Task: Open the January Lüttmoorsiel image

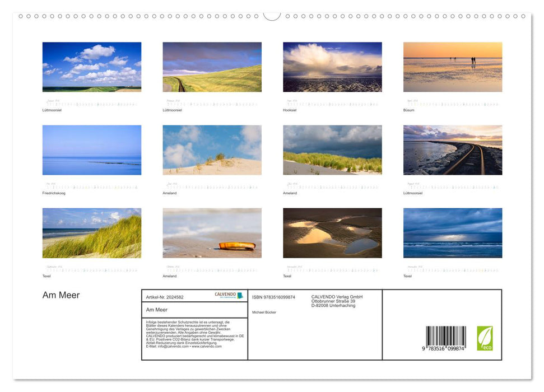Action: click(91, 67)
